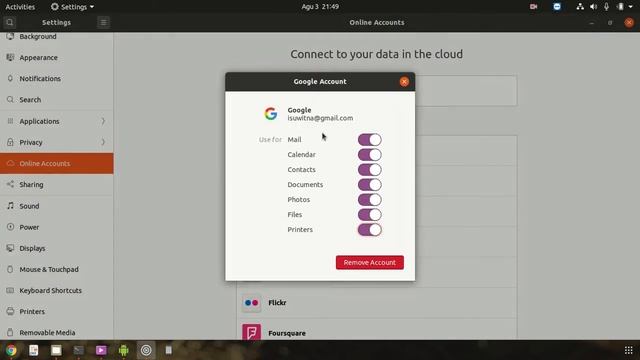
Task: Launch Google Chrome from the dock
Action: pos(11,350)
